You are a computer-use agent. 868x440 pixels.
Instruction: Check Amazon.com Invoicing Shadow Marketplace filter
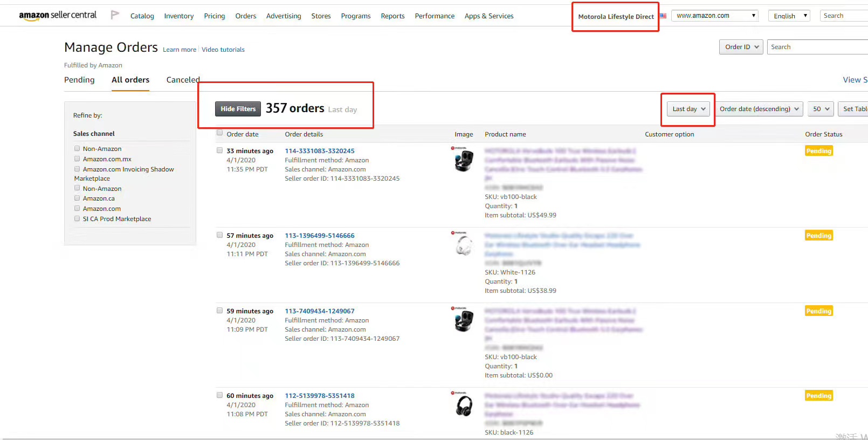pos(77,169)
